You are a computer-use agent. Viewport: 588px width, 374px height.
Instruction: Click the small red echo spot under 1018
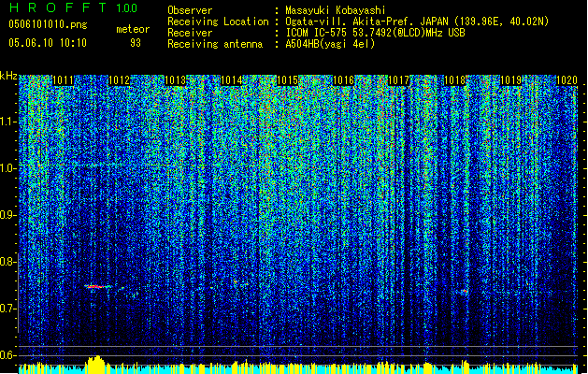pos(465,291)
